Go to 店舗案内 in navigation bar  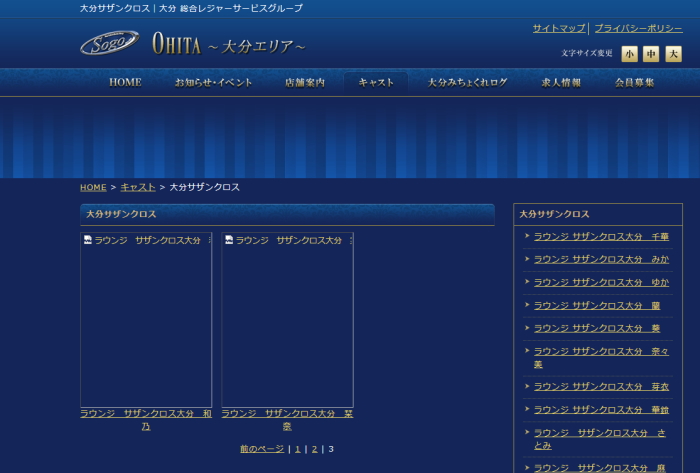[x=304, y=82]
